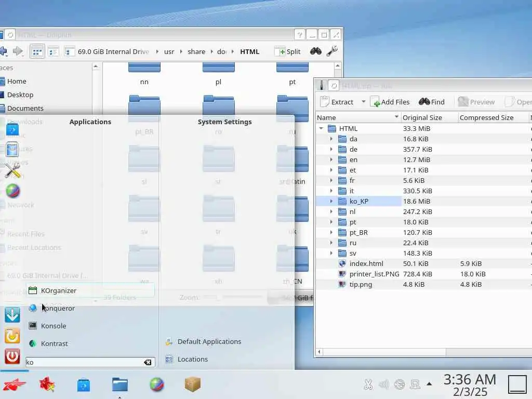Open the tools category icon in launcher

(12, 170)
